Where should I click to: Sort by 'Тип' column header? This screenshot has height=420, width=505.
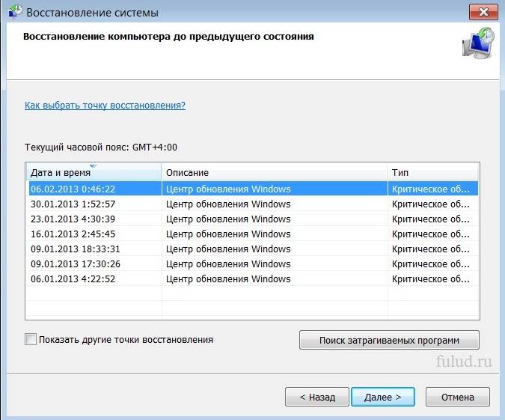(x=432, y=172)
